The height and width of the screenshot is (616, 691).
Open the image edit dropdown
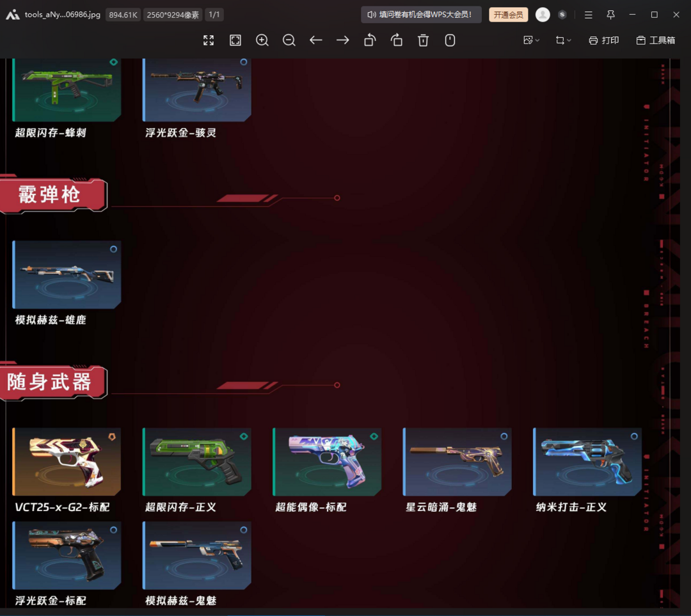532,40
